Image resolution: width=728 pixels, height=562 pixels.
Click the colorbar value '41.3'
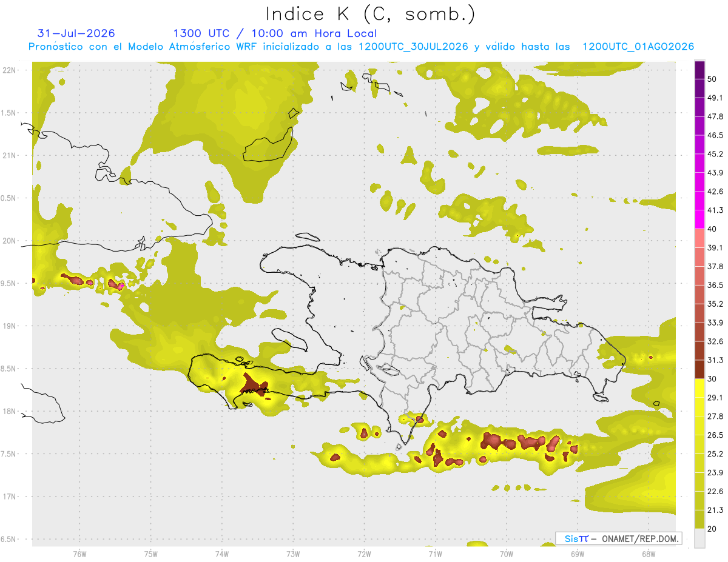pyautogui.click(x=715, y=210)
